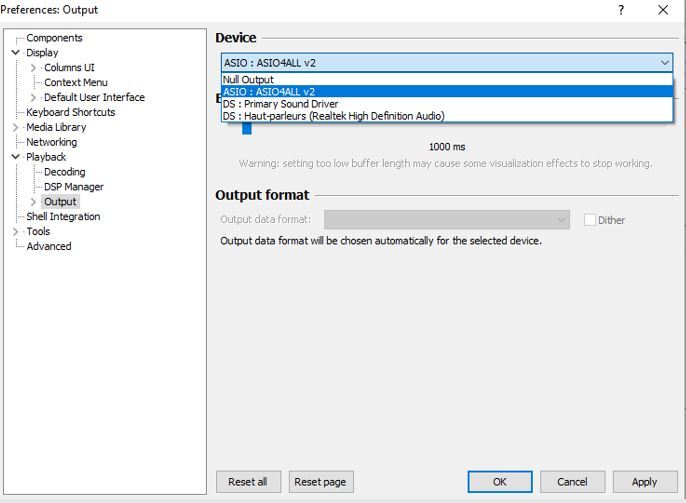This screenshot has width=686, height=503.
Task: Open the Output data format dropdown
Action: click(x=446, y=220)
